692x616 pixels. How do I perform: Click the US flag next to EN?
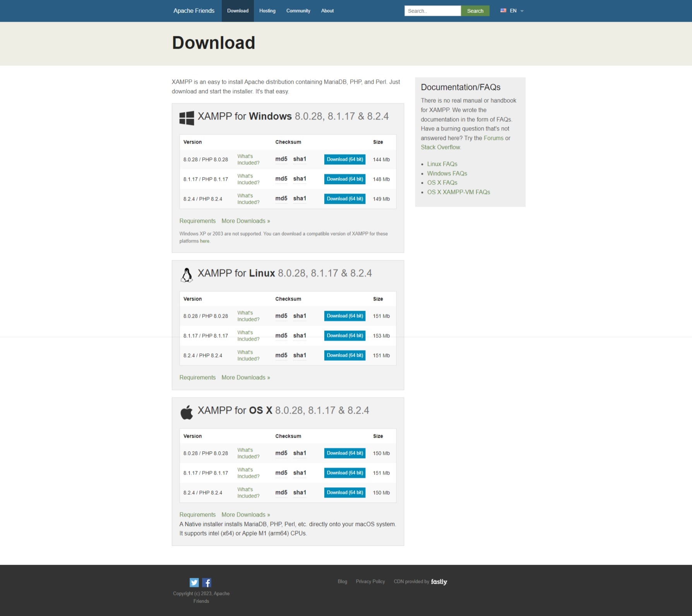tap(503, 10)
